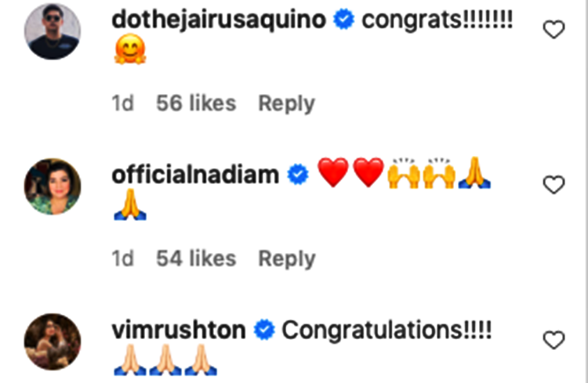
Task: Click 1d timestamp under officialnadiam's comment
Action: pos(122,258)
